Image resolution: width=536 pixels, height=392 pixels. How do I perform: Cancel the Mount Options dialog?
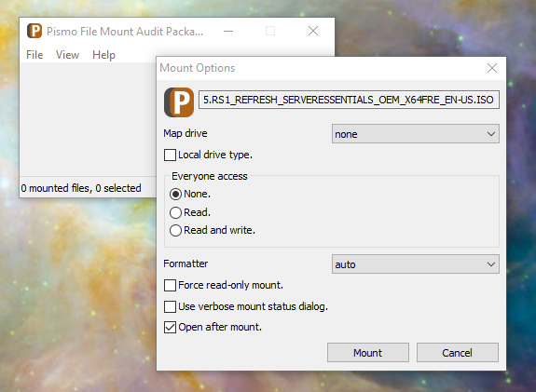tap(458, 352)
